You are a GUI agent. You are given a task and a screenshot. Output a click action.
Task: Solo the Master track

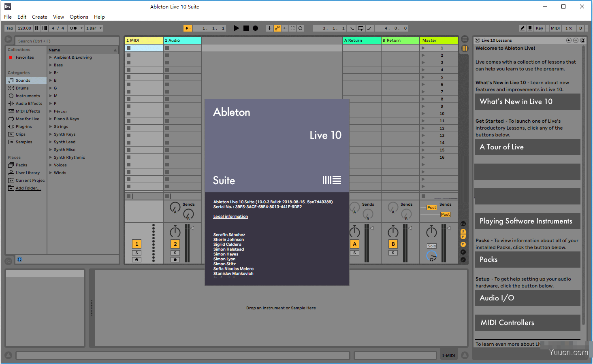coord(432,245)
